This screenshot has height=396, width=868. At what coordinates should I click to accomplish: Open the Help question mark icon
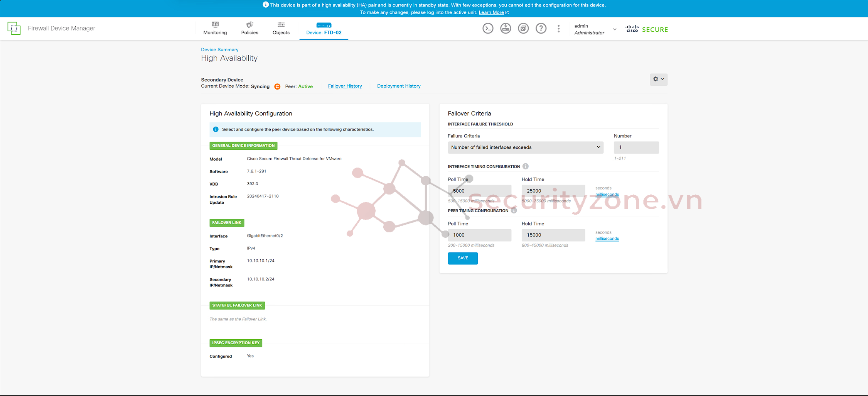(541, 29)
